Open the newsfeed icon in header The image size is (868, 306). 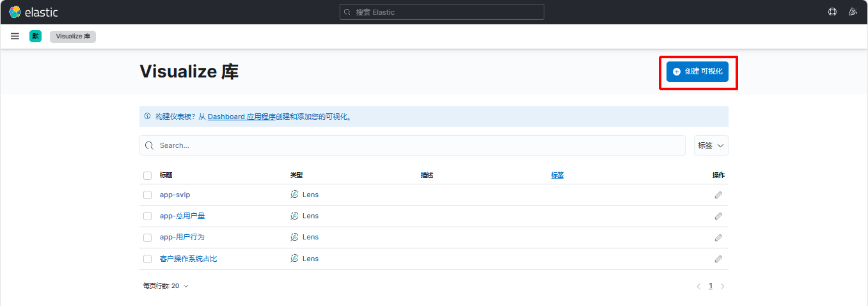click(x=852, y=12)
